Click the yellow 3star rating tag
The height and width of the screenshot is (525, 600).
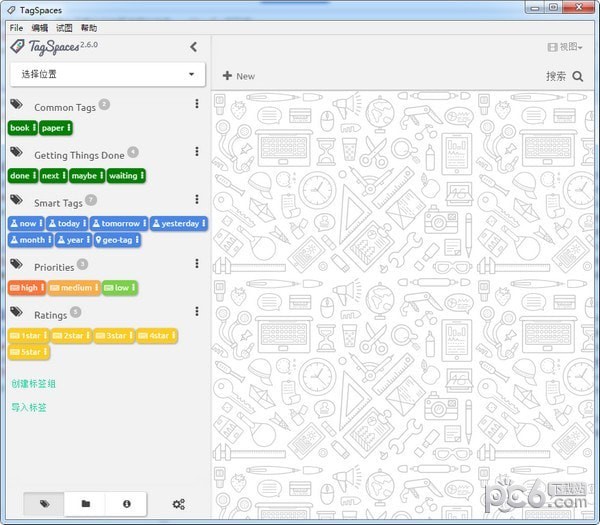pyautogui.click(x=113, y=336)
